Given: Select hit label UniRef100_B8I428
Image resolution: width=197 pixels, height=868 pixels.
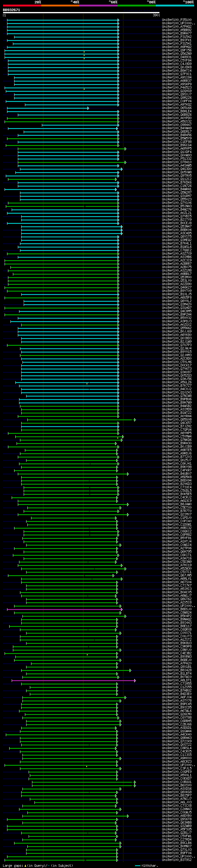Looking at the screenshot, I should [x=177, y=670].
